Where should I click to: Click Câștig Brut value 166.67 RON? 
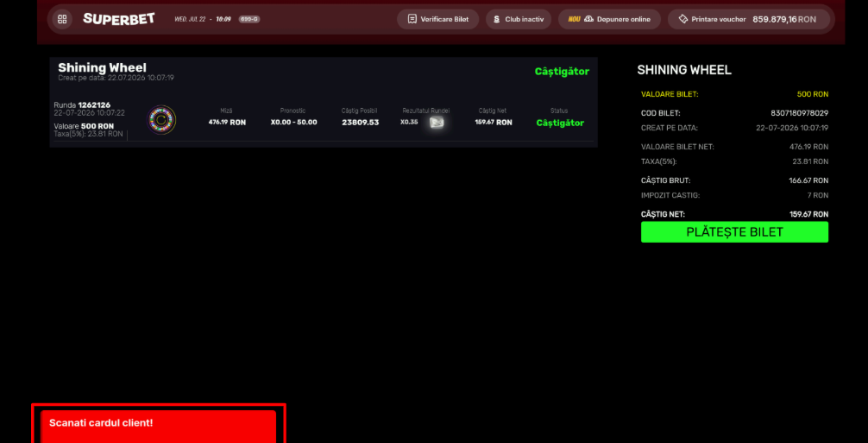tap(808, 180)
